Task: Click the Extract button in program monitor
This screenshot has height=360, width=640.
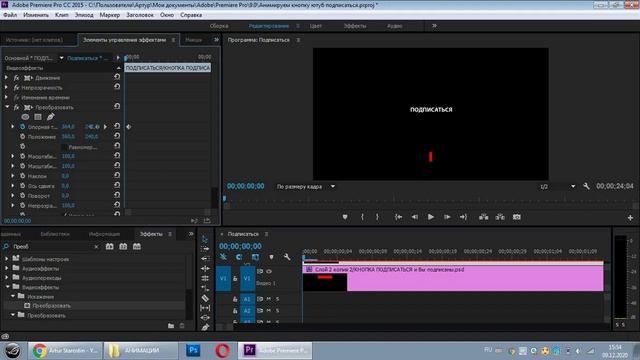Action: click(x=500, y=217)
